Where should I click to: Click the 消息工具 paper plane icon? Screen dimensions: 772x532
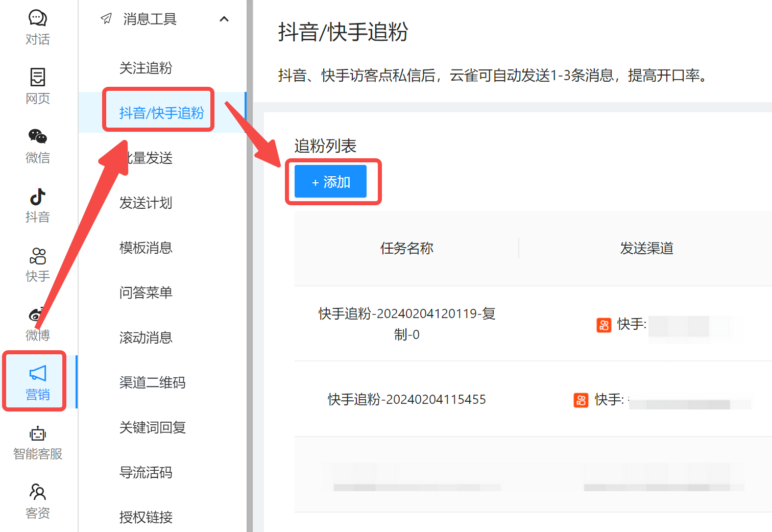coord(106,19)
